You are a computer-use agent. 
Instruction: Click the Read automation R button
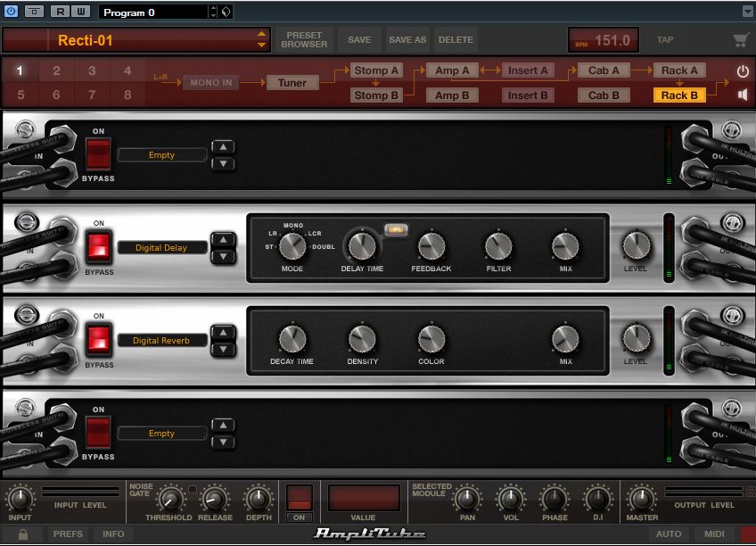[60, 12]
